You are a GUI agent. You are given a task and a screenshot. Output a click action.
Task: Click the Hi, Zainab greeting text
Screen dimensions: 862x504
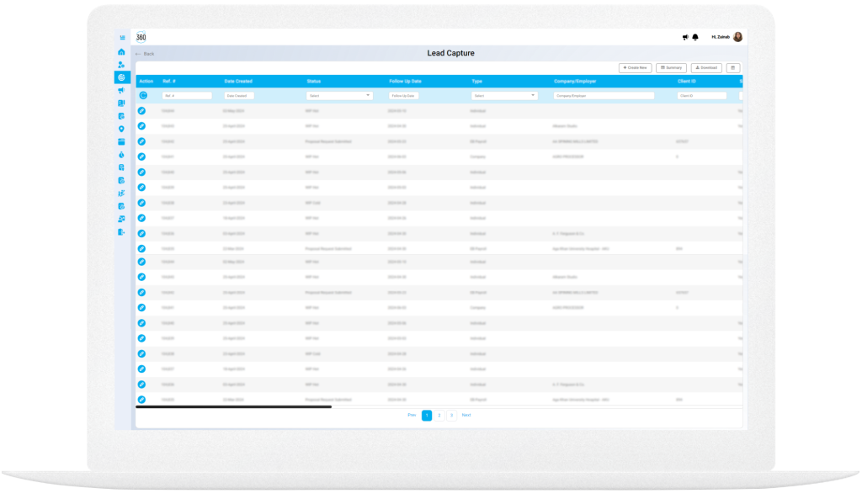coord(721,37)
